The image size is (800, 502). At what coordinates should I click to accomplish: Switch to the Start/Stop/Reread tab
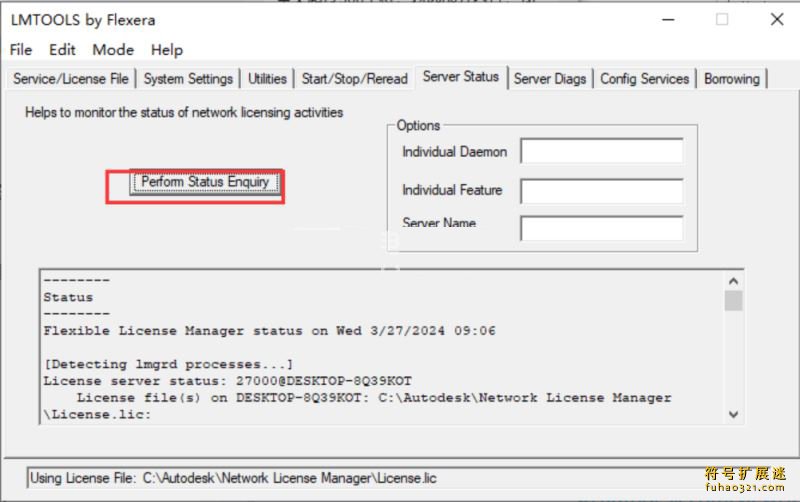coord(355,79)
